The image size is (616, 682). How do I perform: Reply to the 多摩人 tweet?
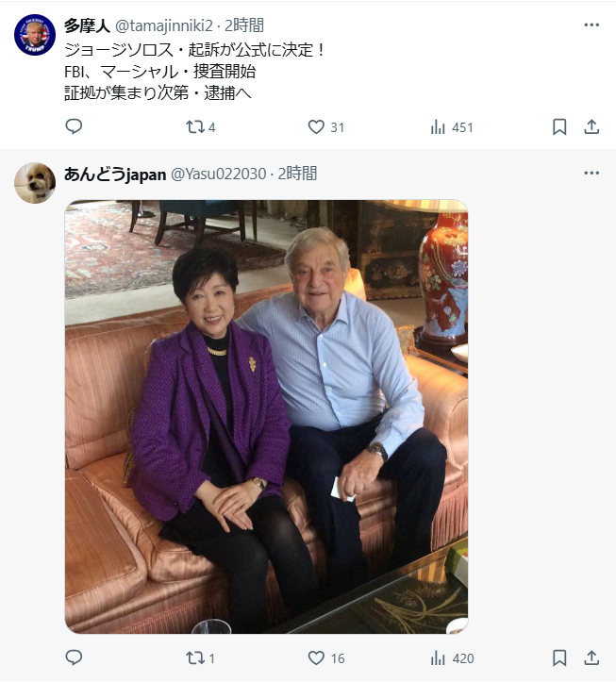tap(74, 126)
